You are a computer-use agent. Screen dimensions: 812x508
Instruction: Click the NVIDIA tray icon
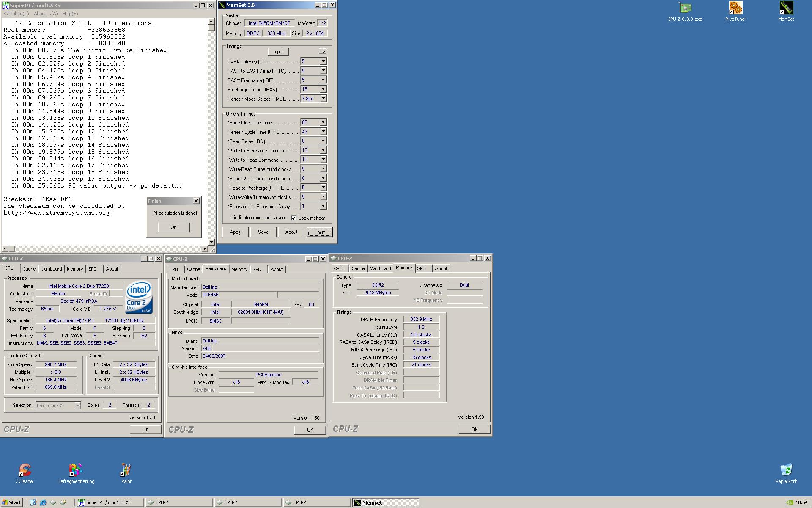pyautogui.click(x=790, y=502)
